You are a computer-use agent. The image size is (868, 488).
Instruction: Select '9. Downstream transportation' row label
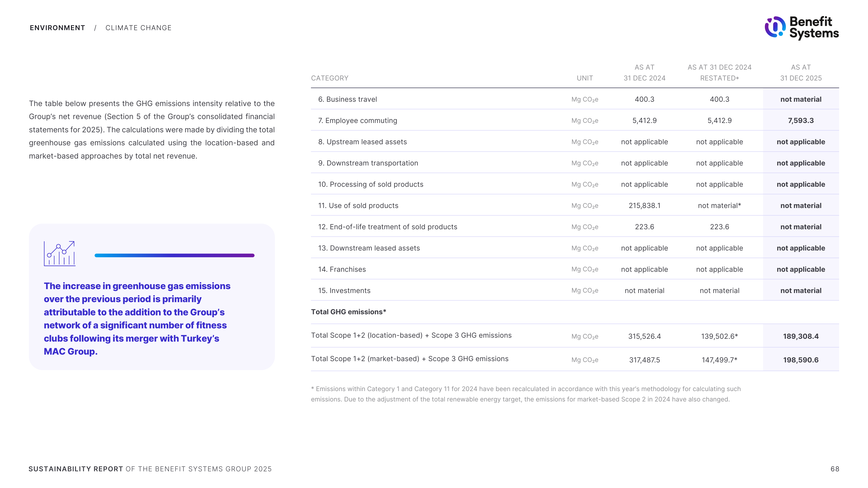coord(368,163)
